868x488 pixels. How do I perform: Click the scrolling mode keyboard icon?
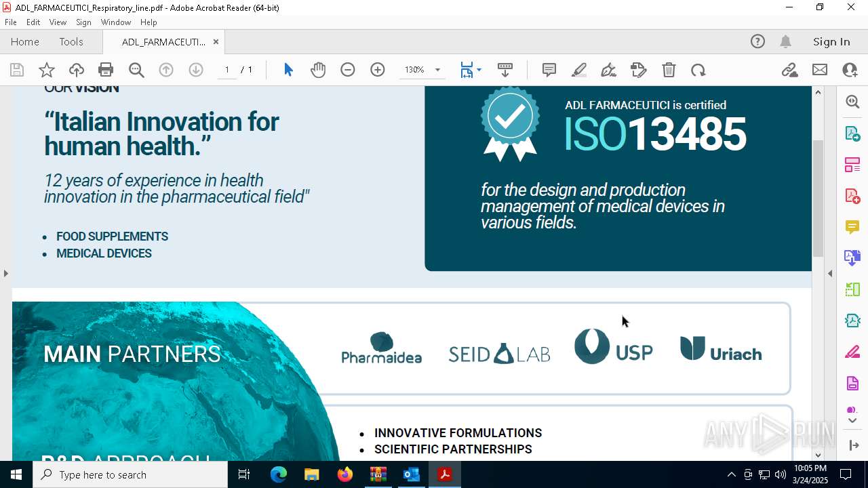point(505,70)
